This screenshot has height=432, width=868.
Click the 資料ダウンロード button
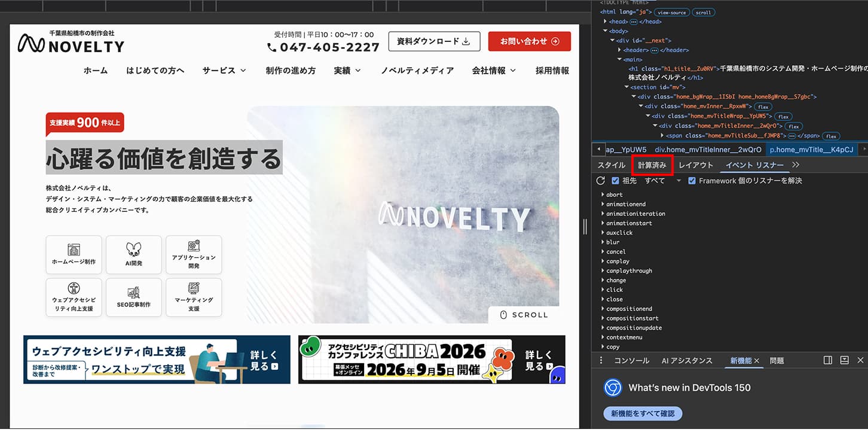(x=434, y=41)
